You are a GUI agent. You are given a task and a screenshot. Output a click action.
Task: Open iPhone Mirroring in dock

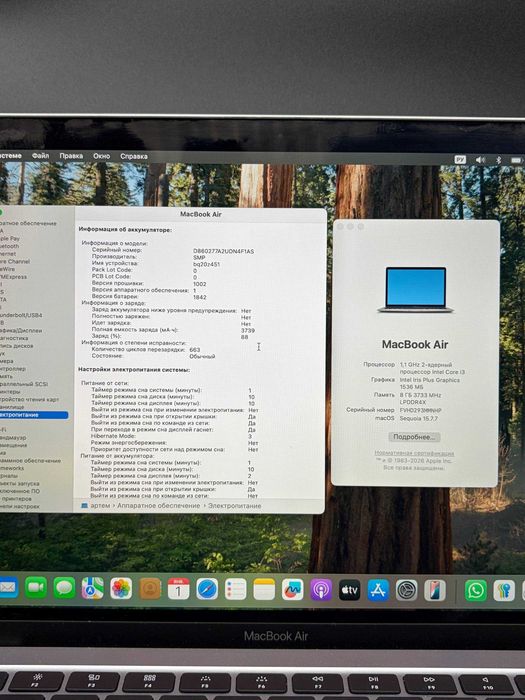[x=435, y=591]
